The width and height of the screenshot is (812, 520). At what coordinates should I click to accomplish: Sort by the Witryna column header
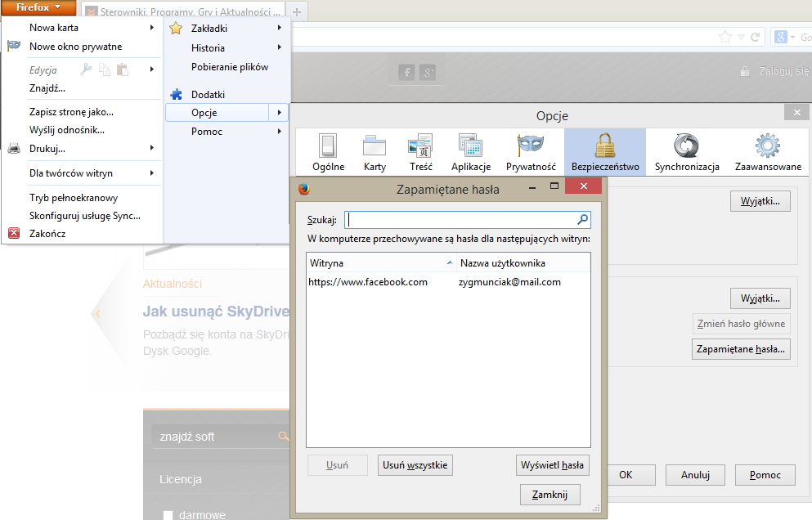(x=381, y=262)
